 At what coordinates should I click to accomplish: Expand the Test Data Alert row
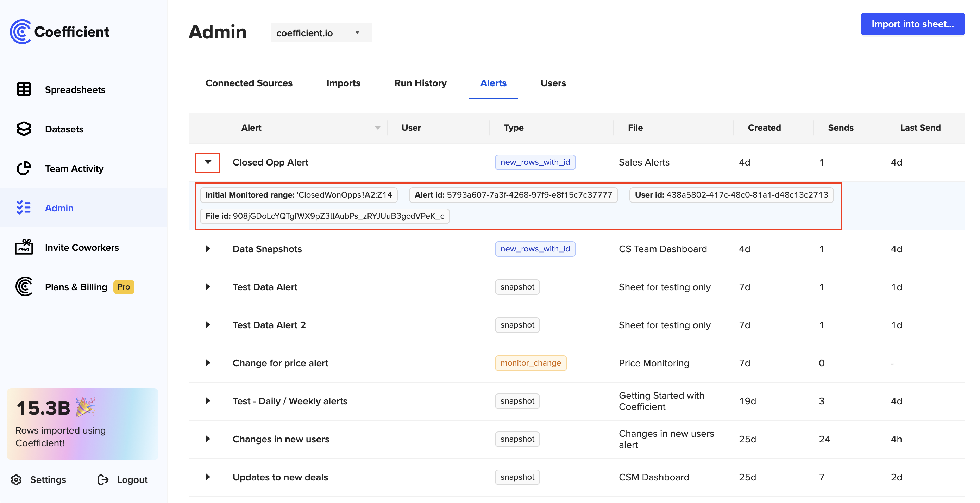click(208, 287)
